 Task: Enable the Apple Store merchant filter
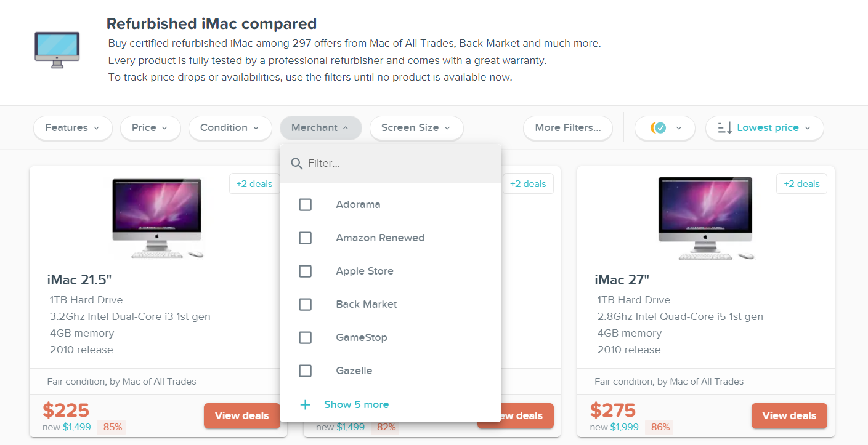[305, 271]
